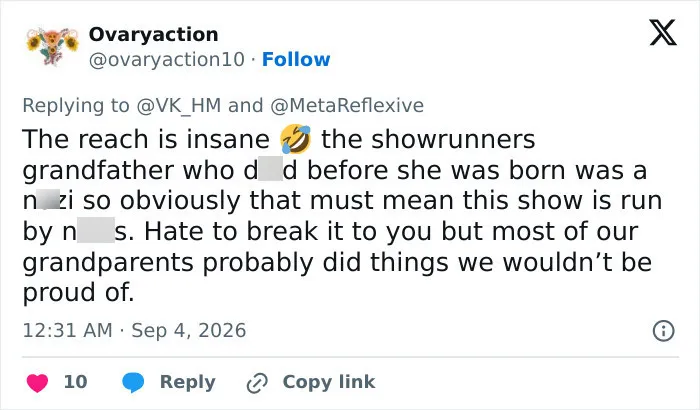
Task: Click the pink heart like icon
Action: (37, 383)
